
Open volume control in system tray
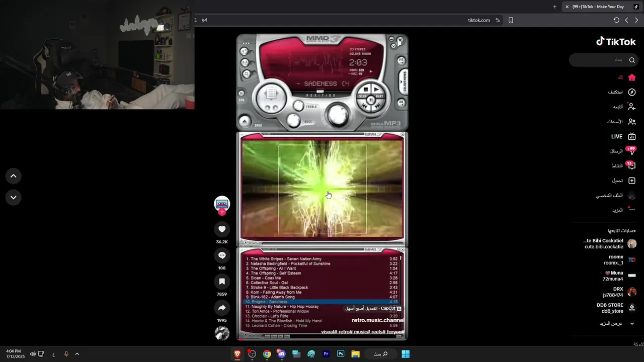33,354
